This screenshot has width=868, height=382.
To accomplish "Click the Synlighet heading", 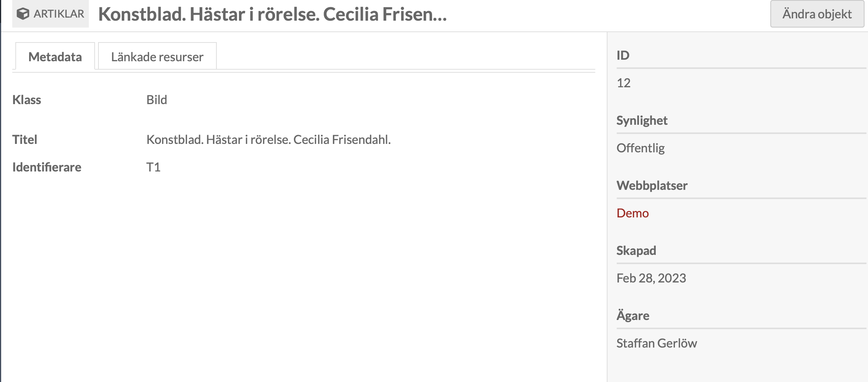I will (642, 121).
